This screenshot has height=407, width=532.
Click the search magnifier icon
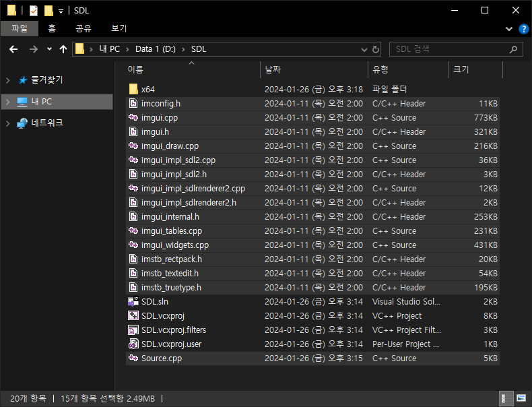point(513,49)
